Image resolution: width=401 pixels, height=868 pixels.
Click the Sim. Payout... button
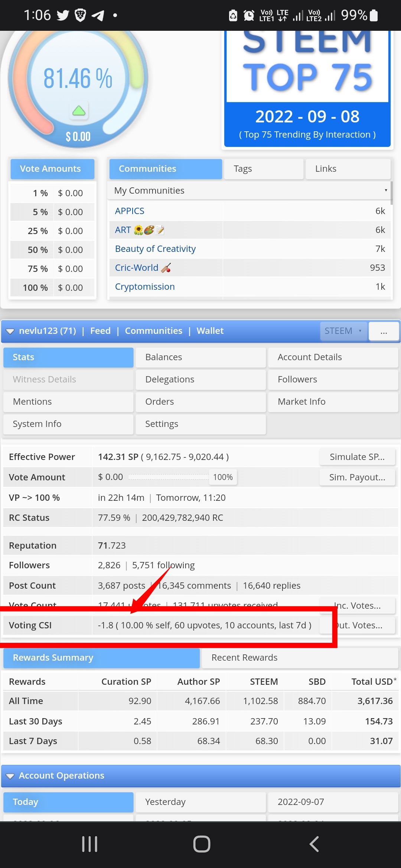coord(357,477)
